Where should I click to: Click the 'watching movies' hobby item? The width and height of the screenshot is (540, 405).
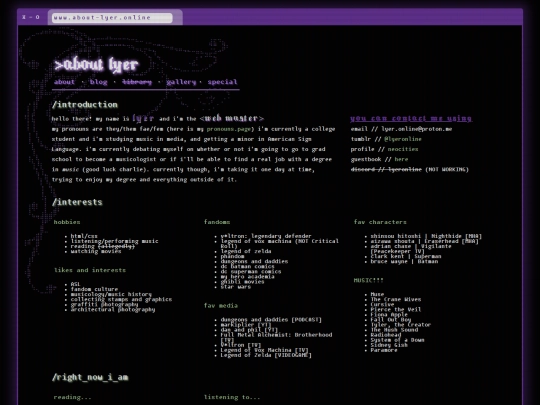(96, 251)
